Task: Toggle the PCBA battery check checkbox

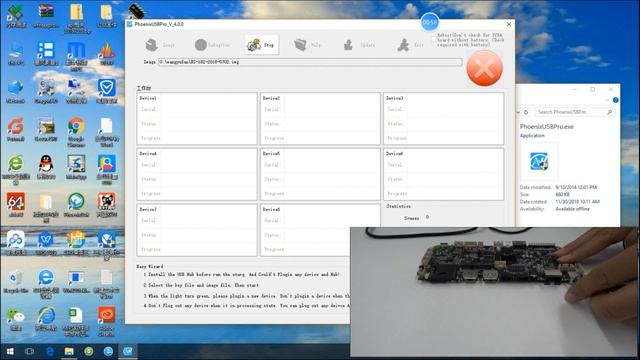Action: click(x=434, y=40)
